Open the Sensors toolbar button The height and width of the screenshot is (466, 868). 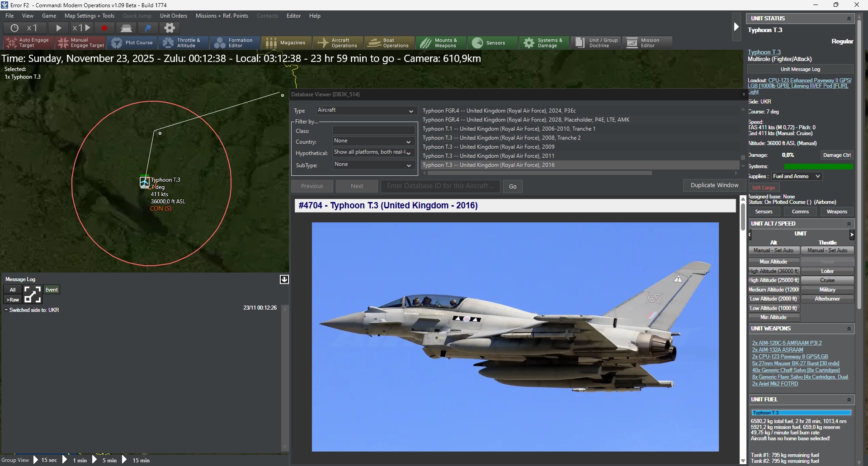pos(492,42)
